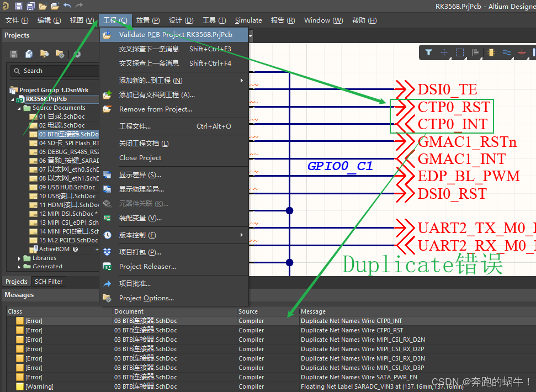The image size is (536, 392).
Task: Open the 编辑 (E) menu
Action: pyautogui.click(x=49, y=20)
